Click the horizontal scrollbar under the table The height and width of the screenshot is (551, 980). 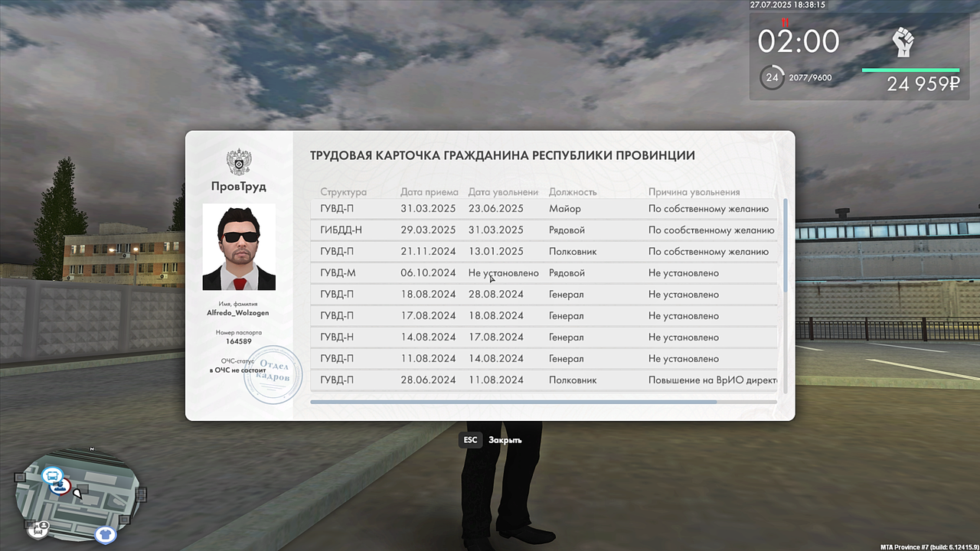(x=513, y=401)
